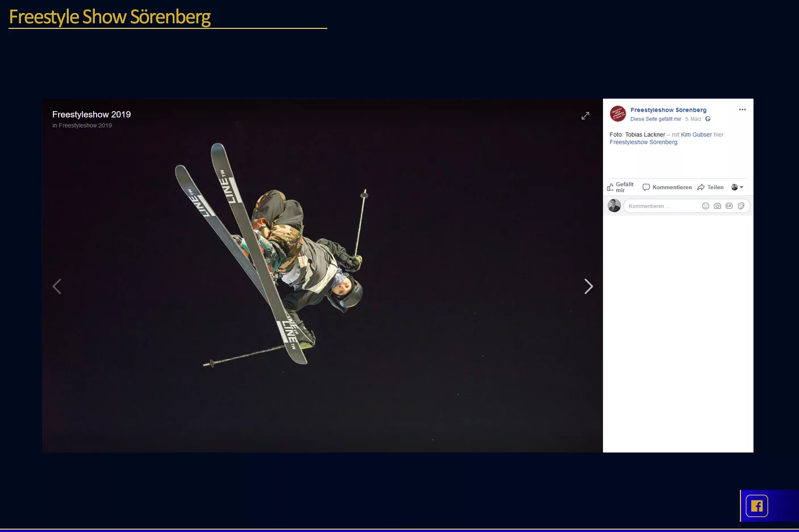Click the Freestyleshow Sörenberg page avatar
799x532 pixels.
tap(618, 114)
